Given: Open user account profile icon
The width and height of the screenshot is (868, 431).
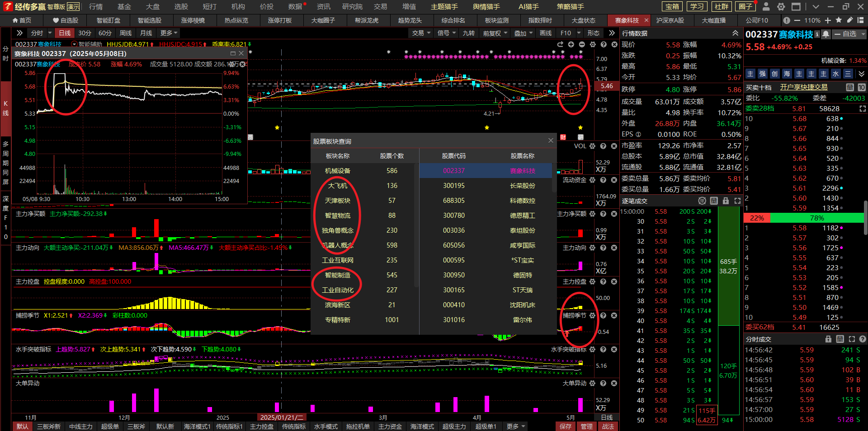Looking at the screenshot, I should [766, 6].
